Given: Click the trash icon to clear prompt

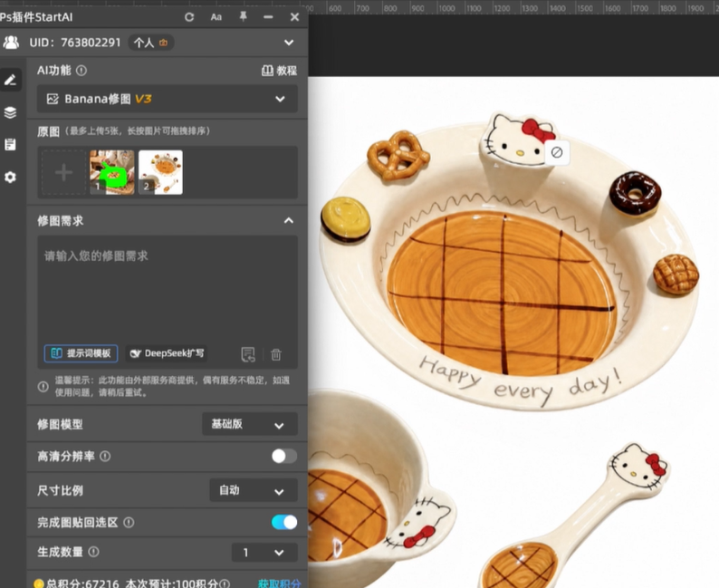Looking at the screenshot, I should click(x=276, y=354).
